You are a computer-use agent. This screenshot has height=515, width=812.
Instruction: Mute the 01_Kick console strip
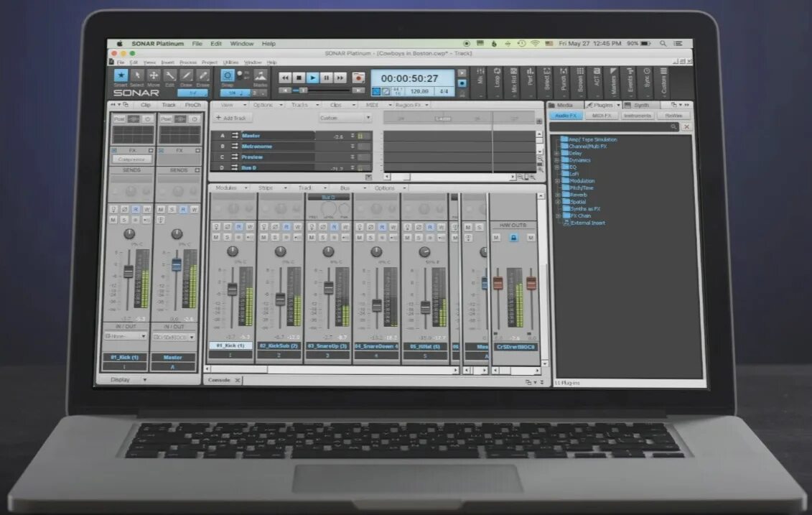pos(216,237)
